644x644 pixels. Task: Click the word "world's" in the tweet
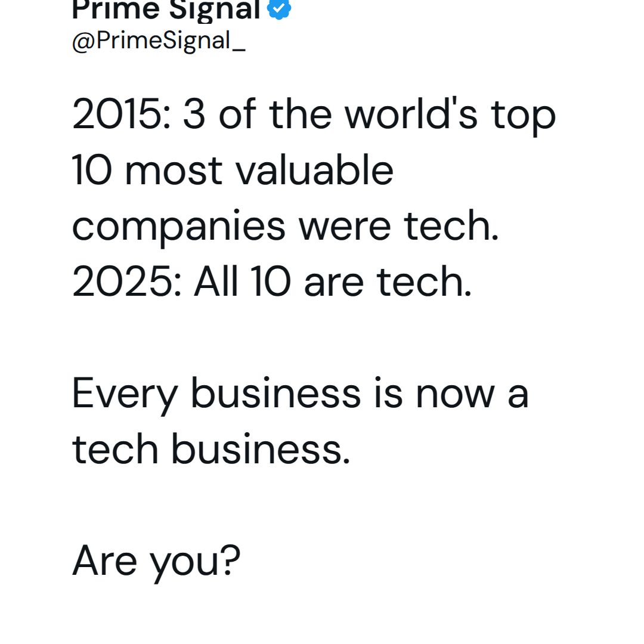pyautogui.click(x=411, y=114)
